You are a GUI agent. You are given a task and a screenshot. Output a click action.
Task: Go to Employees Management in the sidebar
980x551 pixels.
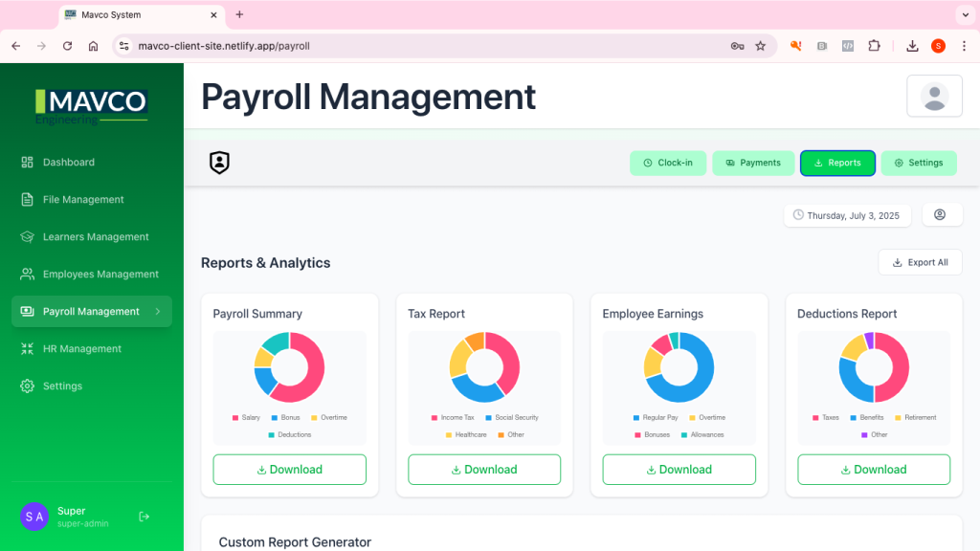[100, 275]
